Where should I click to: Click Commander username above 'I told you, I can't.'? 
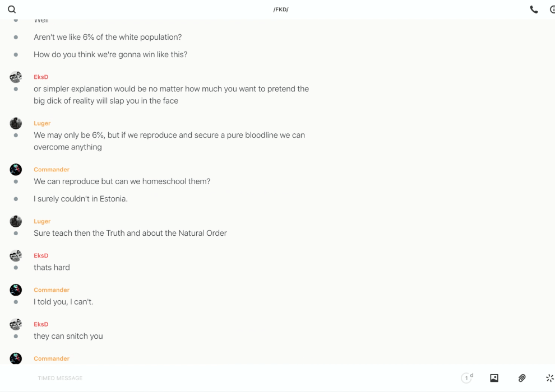tap(52, 290)
